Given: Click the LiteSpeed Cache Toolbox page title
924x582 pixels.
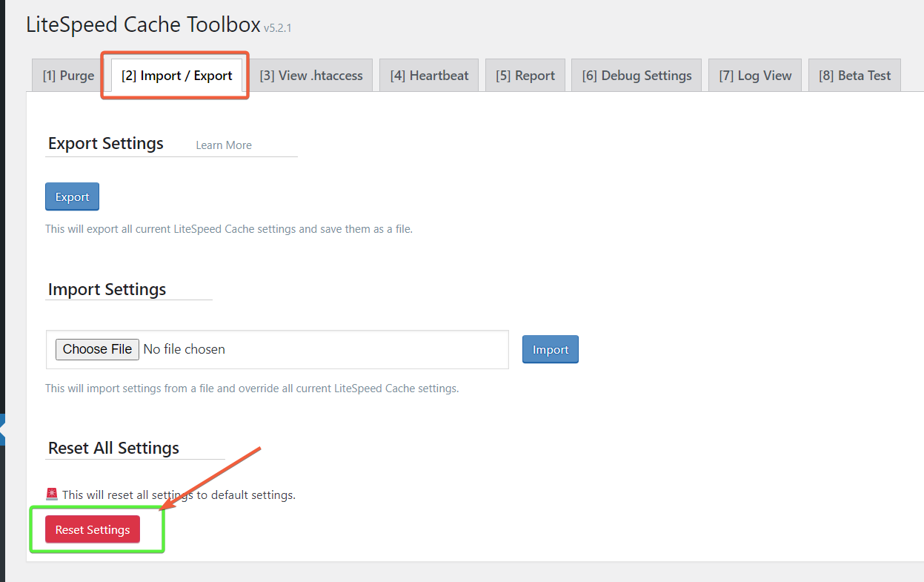Looking at the screenshot, I should pyautogui.click(x=143, y=24).
